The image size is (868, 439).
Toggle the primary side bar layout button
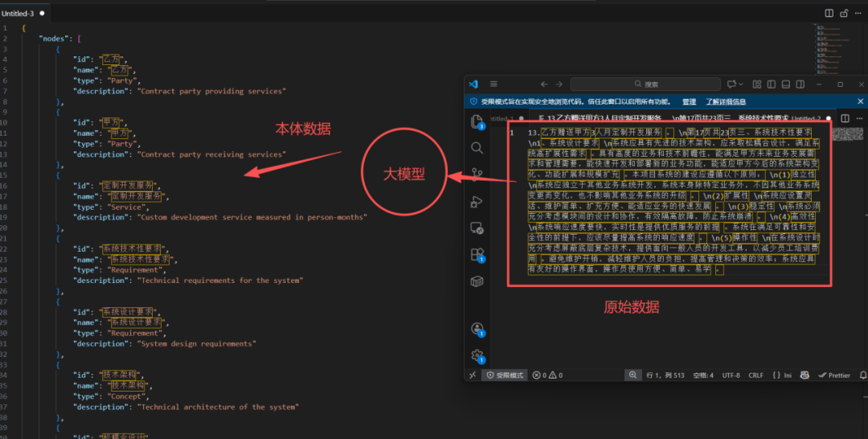pos(769,84)
